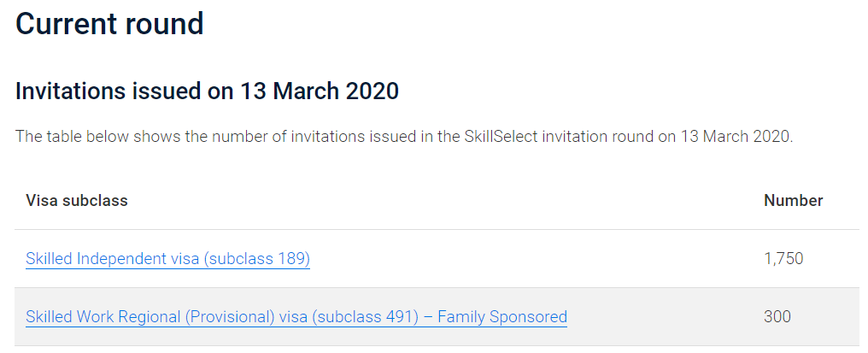Click 'Skilled Independent visa' at the first link start
This screenshot has height=353, width=868.
(x=113, y=259)
